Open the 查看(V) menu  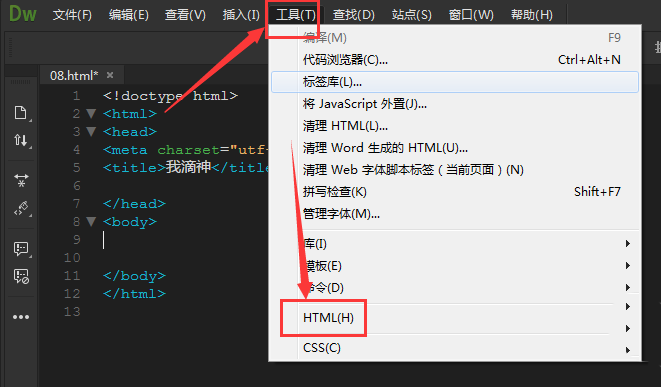coord(185,15)
